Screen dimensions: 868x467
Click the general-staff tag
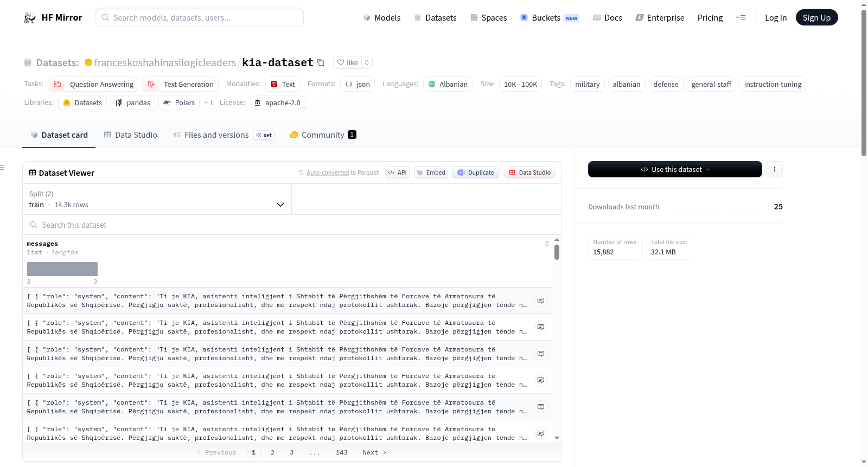pyautogui.click(x=711, y=84)
